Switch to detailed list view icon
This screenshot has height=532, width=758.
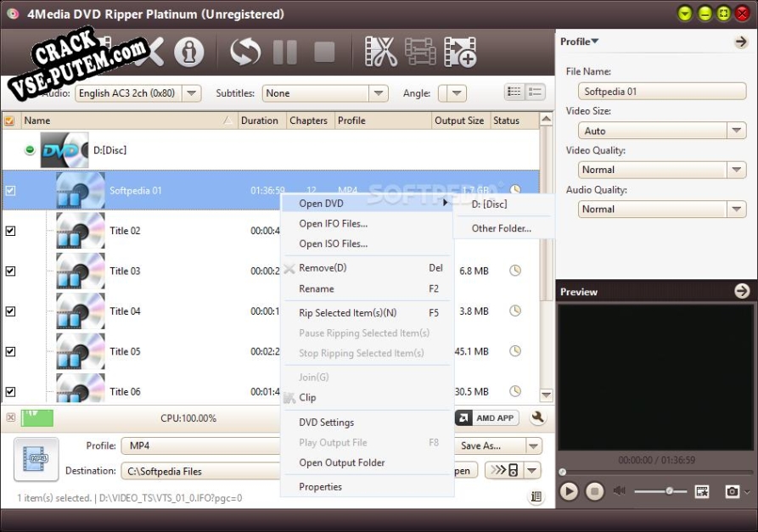(514, 92)
